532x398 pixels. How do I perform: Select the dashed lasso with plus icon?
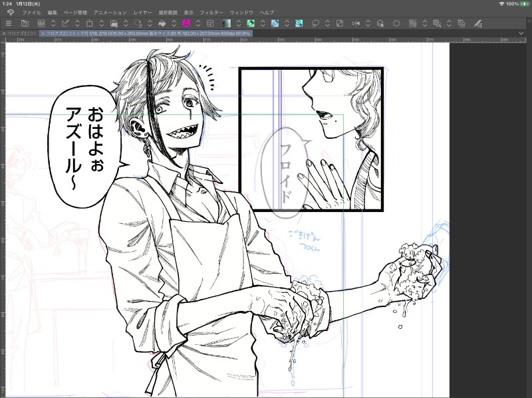pos(138,23)
